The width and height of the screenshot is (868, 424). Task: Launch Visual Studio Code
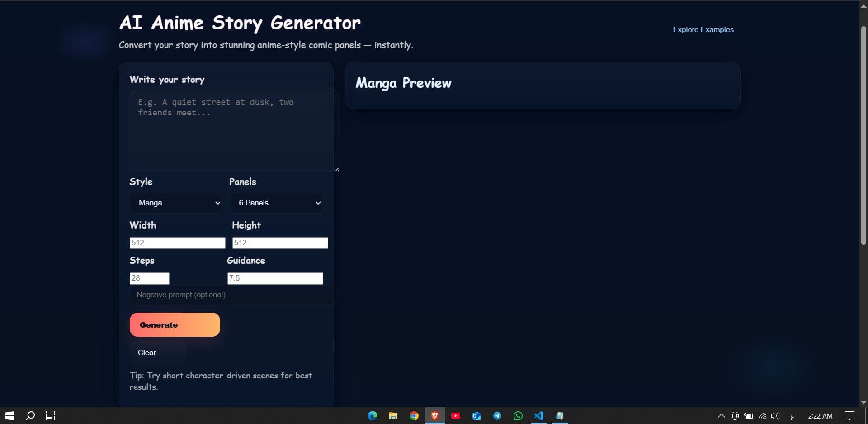(x=539, y=415)
